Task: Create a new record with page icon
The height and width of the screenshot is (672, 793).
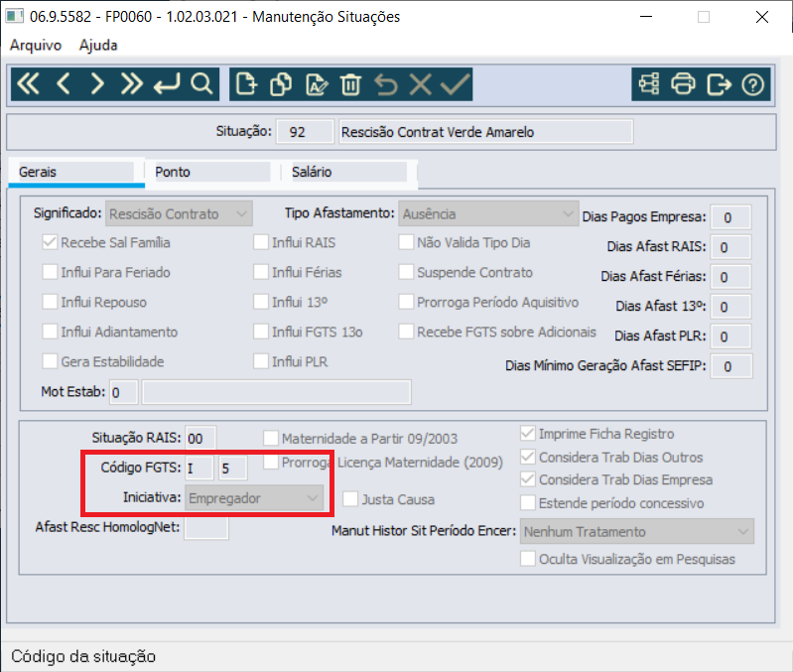Action: [x=247, y=84]
